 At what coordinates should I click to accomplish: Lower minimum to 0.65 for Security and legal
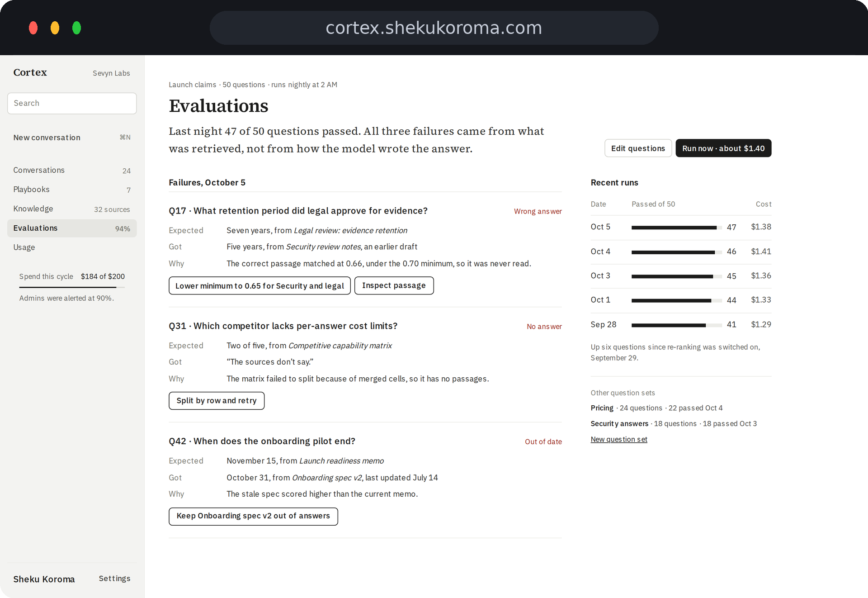coord(259,286)
